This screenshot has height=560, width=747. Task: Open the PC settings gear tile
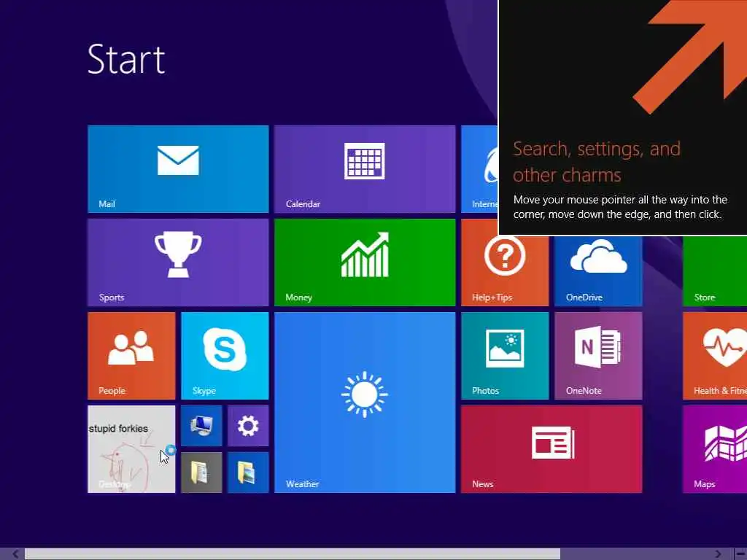[248, 426]
